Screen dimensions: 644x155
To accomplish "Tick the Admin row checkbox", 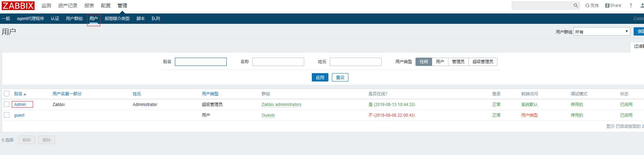I will [7, 104].
